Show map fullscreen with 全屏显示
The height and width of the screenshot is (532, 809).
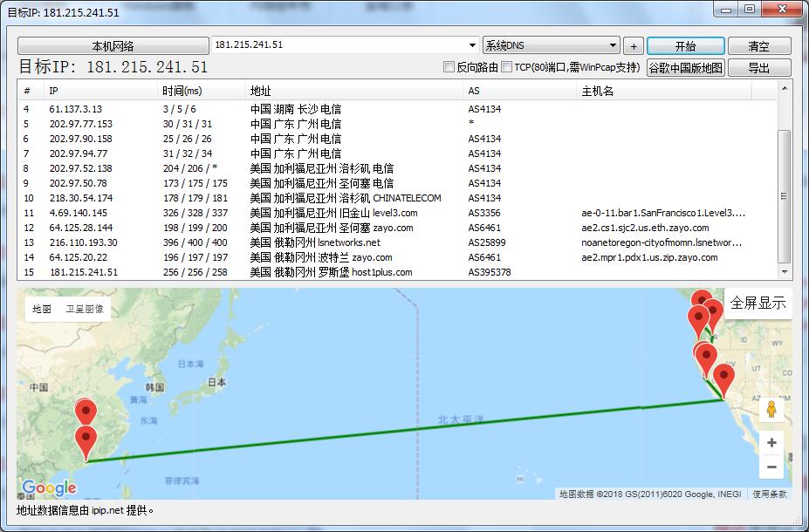pos(758,304)
